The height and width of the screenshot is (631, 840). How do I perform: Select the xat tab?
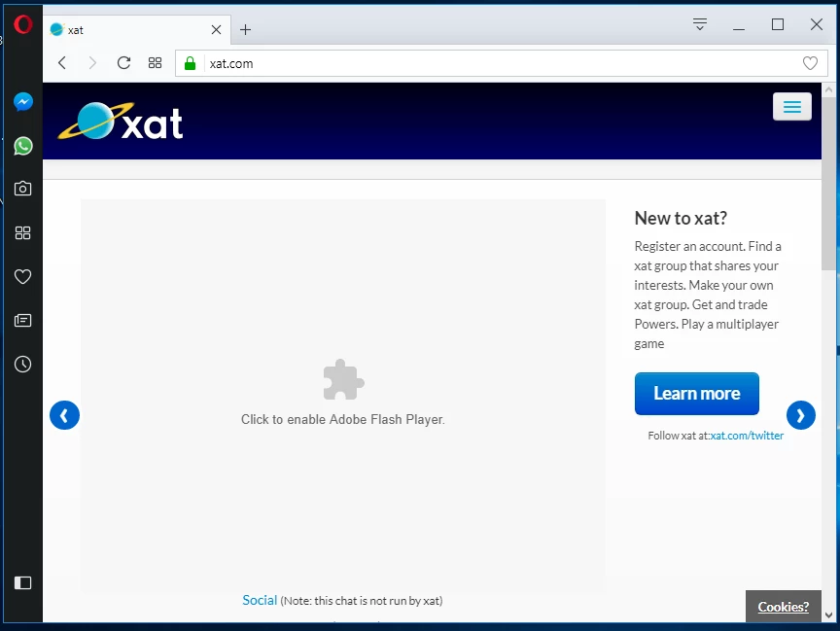[x=137, y=30]
